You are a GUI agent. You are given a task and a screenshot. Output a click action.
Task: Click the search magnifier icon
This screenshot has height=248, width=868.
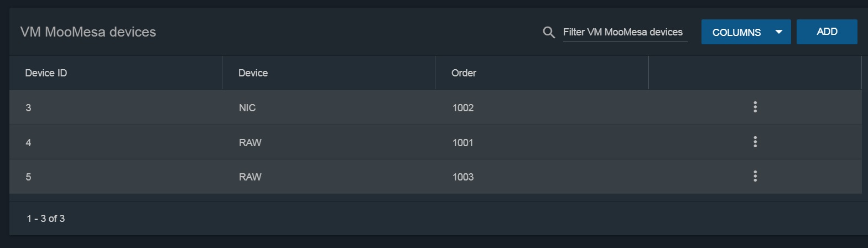549,32
